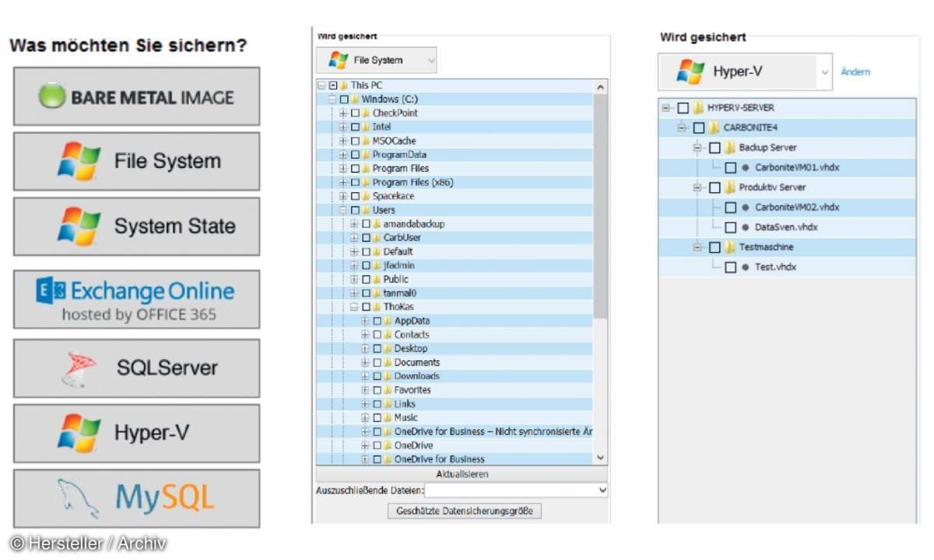Pick the Hyper-V backup button on left

[x=137, y=433]
